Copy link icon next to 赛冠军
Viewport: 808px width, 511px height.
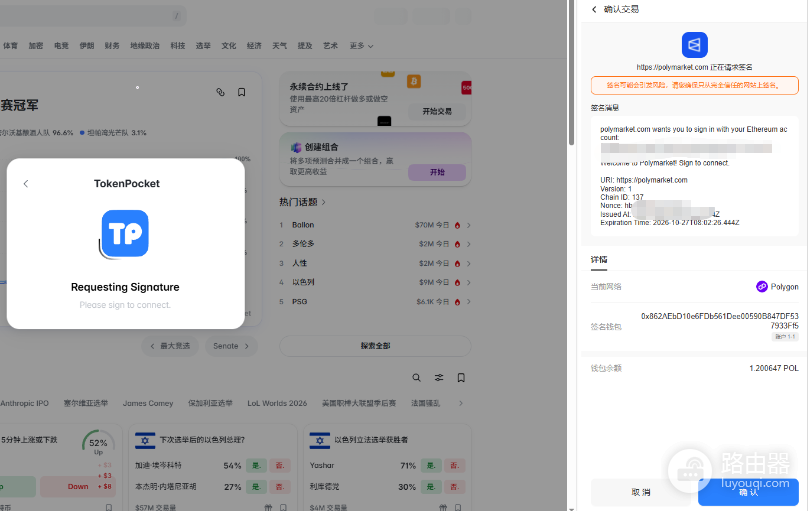coord(221,92)
